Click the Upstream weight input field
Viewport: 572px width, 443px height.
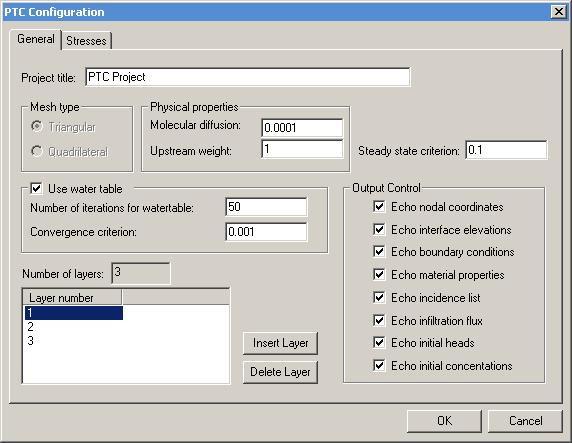pyautogui.click(x=302, y=149)
